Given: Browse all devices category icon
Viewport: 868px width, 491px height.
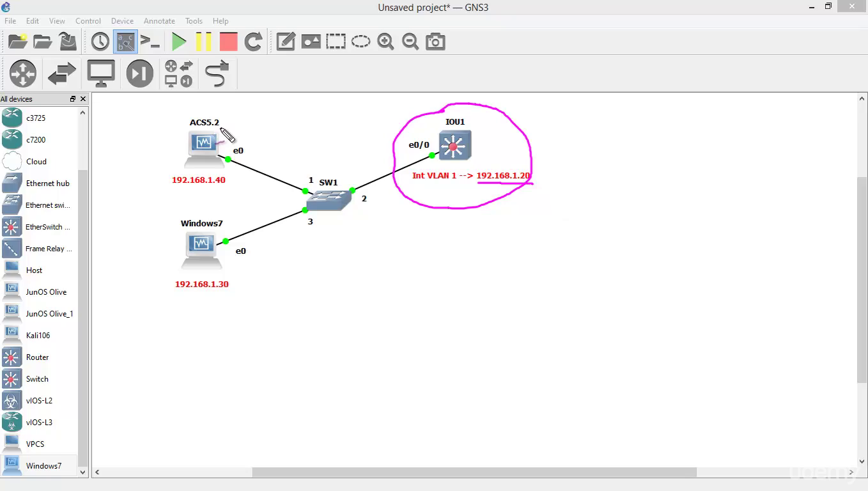Looking at the screenshot, I should coord(179,73).
